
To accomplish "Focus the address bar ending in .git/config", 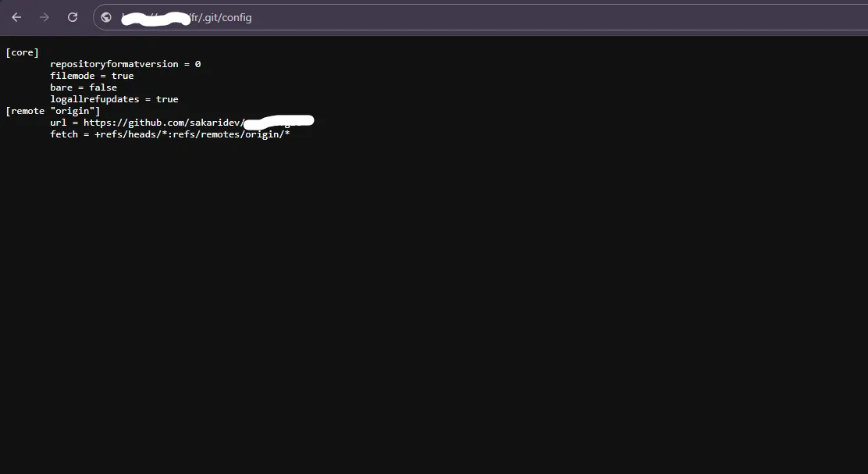I will (481, 17).
